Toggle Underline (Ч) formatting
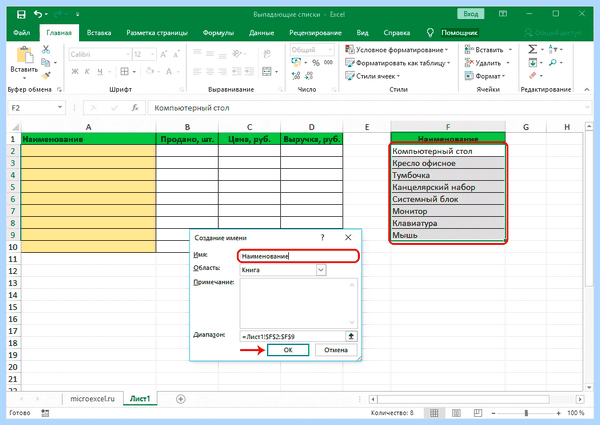 pos(100,72)
